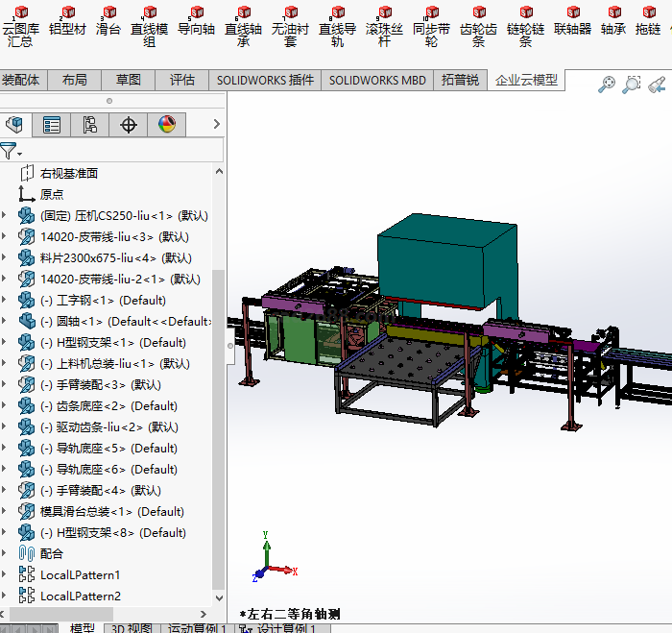This screenshot has width=672, height=633.
Task: Open the FeatureManager design tree tab
Action: click(13, 125)
